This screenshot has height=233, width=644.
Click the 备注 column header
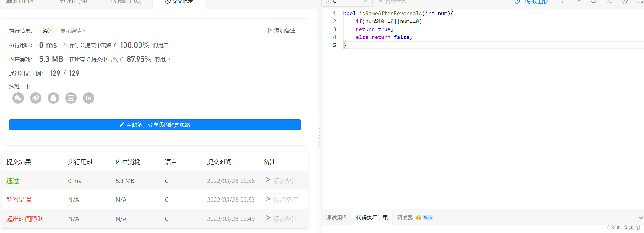pyautogui.click(x=270, y=162)
